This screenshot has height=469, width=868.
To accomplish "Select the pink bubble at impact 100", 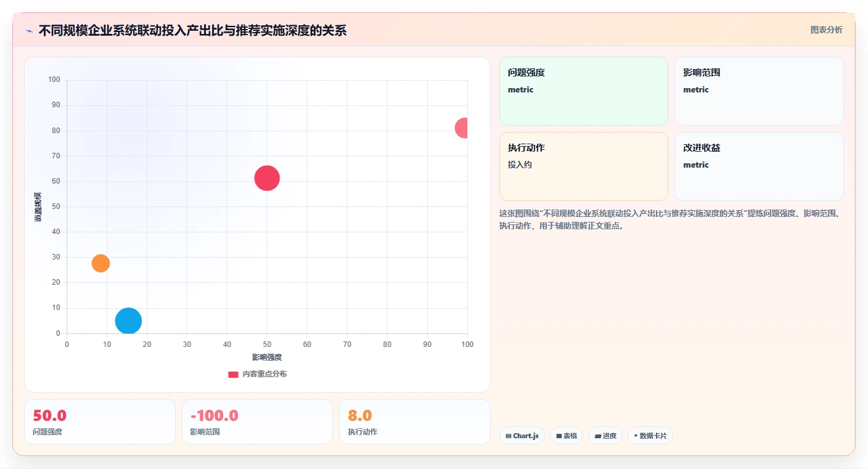I will (462, 128).
